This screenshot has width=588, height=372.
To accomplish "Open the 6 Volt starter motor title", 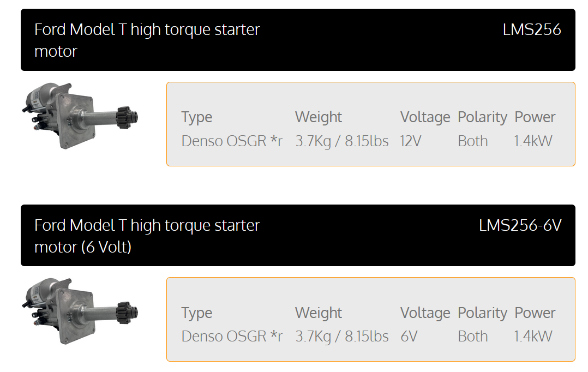I will tap(147, 236).
